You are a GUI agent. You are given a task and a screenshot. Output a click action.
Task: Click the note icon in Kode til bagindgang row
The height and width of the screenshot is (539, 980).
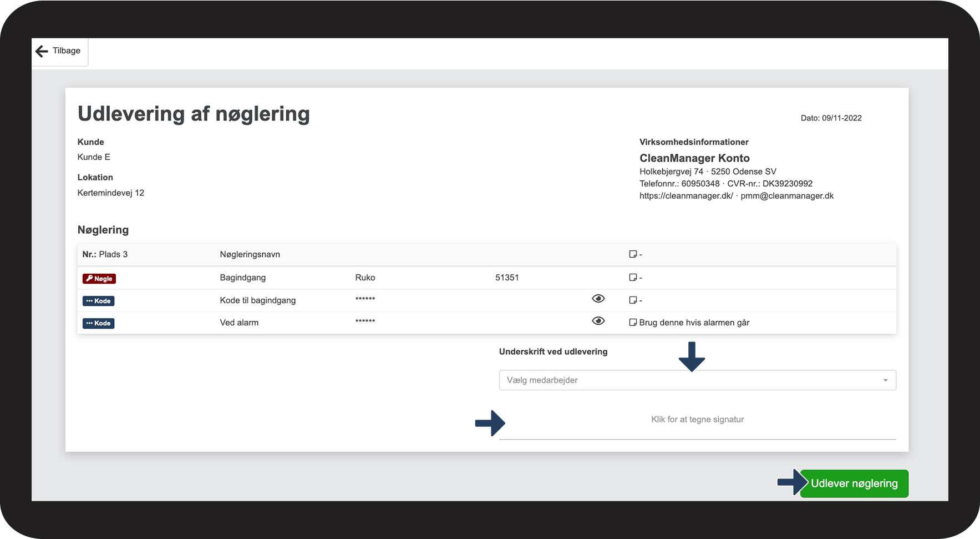tap(633, 300)
